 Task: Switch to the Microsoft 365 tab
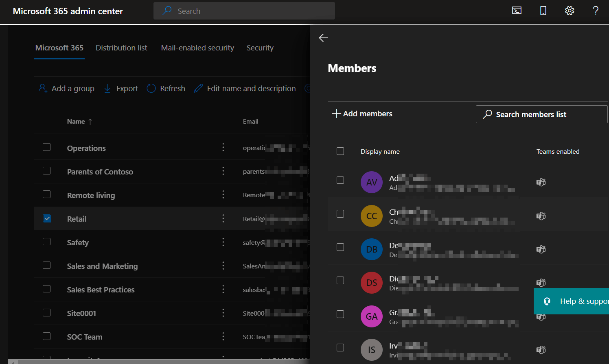pyautogui.click(x=59, y=48)
